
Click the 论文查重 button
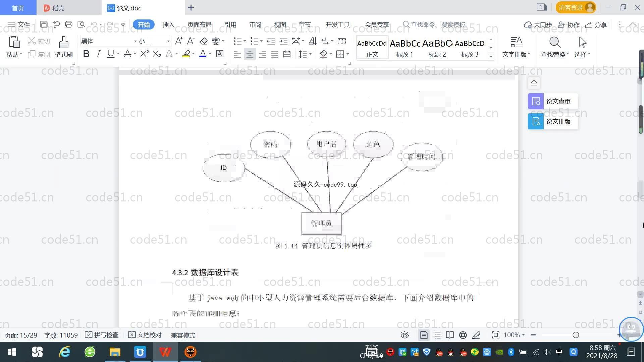pos(553,101)
